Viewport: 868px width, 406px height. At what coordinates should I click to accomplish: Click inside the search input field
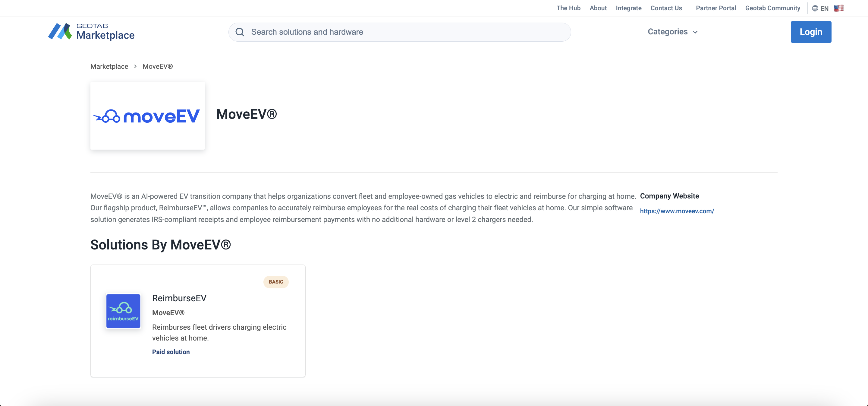[400, 32]
